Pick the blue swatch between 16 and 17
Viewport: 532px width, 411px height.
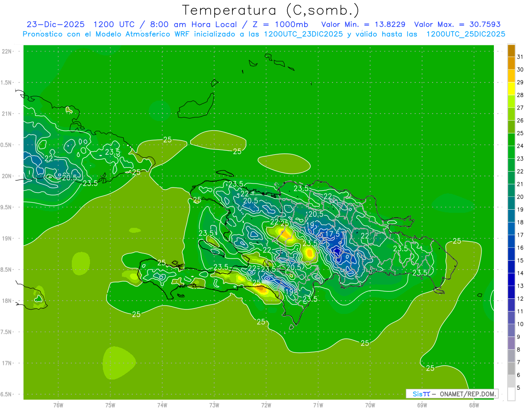(511, 242)
